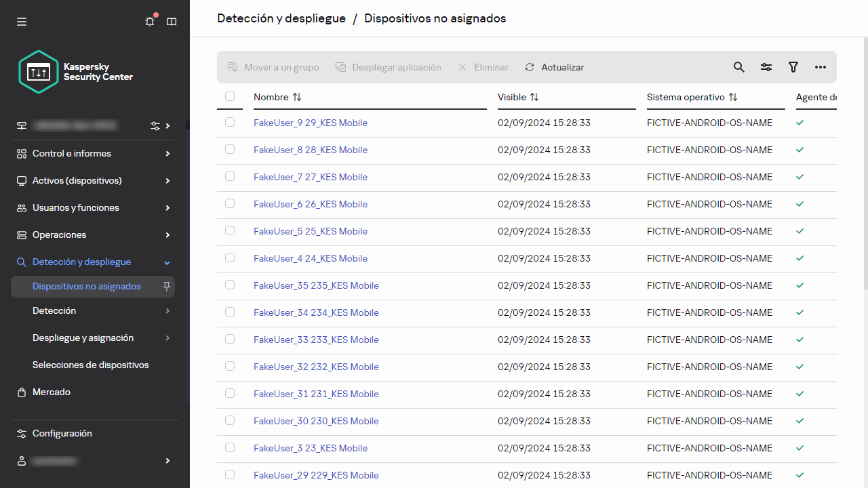Open the FakeUser_7 27_KES Mobile device link
This screenshot has width=868, height=488.
click(310, 177)
